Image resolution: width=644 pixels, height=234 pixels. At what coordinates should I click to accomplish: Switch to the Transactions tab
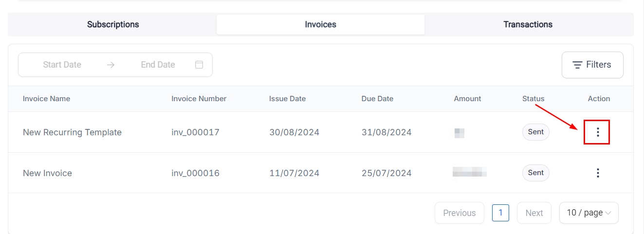528,24
